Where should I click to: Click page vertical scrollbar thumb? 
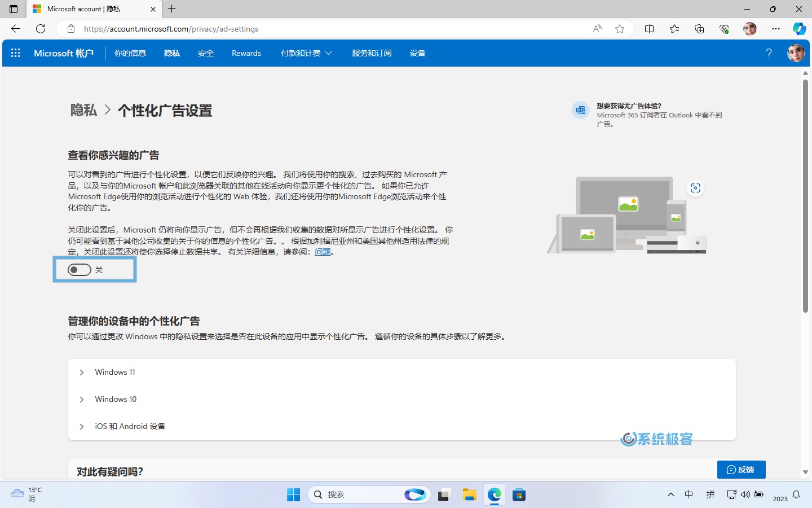click(805, 196)
